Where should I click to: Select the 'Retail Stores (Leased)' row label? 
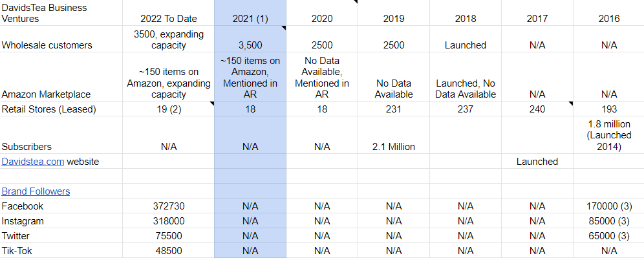(x=61, y=109)
